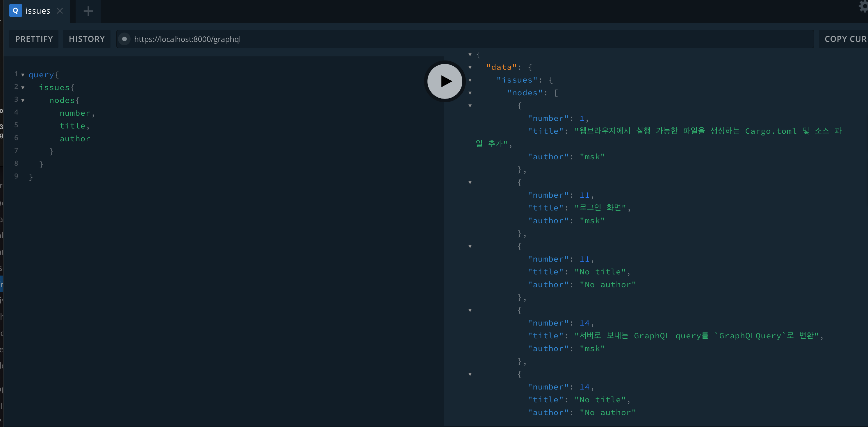Collapse the node object with number 1

[x=470, y=106]
